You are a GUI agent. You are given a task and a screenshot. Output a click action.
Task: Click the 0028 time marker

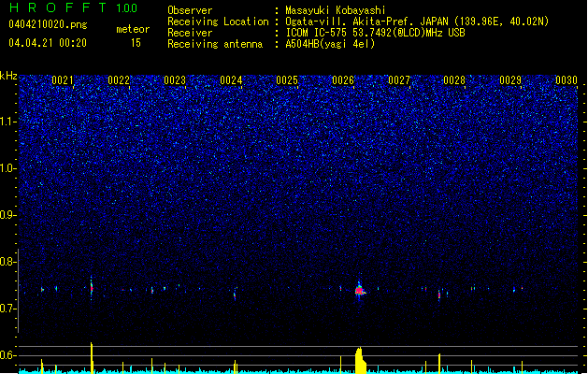click(454, 80)
